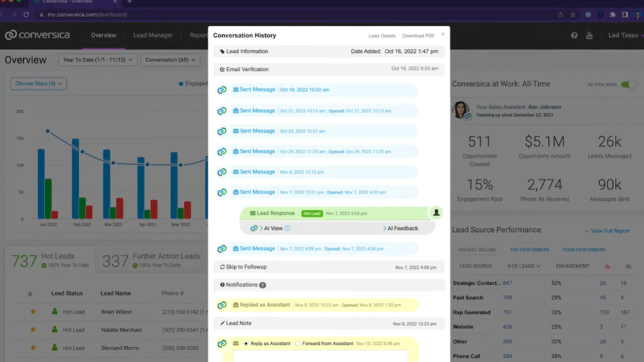Image resolution: width=644 pixels, height=362 pixels.
Task: Open the Choose Stats (4) dropdown
Action: pos(38,84)
